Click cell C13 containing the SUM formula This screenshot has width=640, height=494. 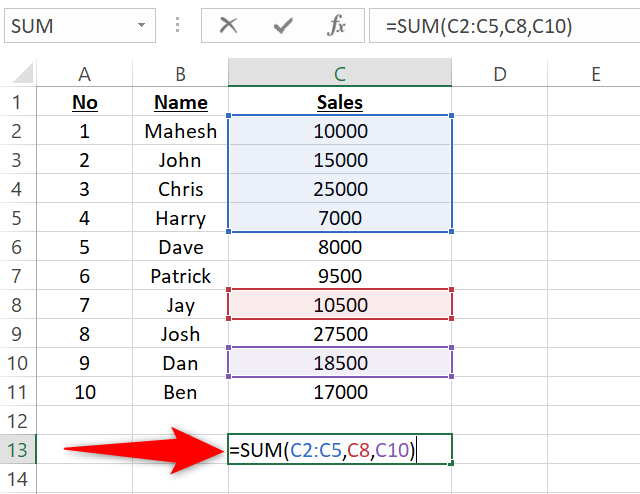[340, 450]
